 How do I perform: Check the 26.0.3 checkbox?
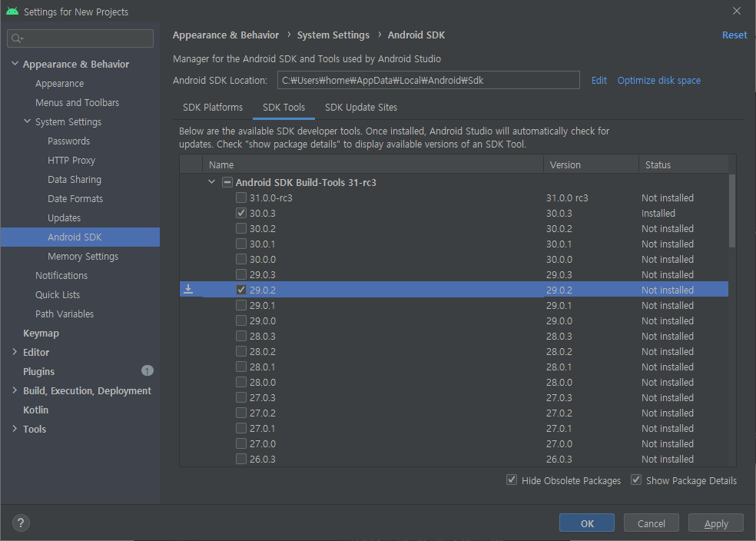click(x=241, y=459)
